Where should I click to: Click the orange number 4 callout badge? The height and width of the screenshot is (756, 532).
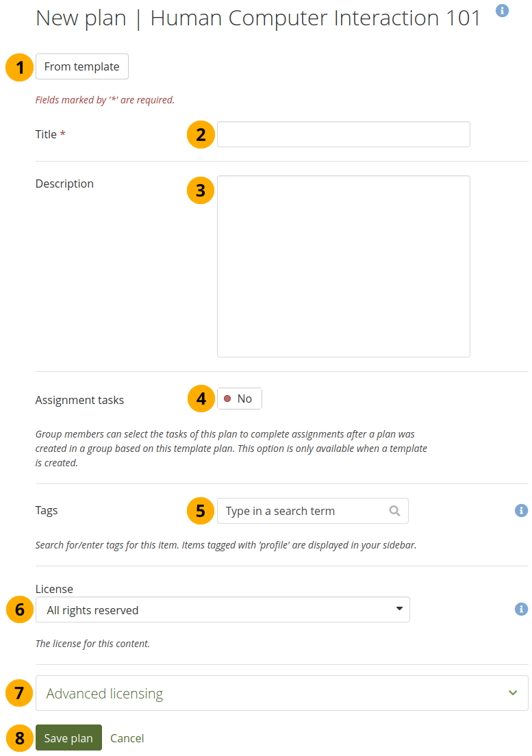pyautogui.click(x=201, y=399)
